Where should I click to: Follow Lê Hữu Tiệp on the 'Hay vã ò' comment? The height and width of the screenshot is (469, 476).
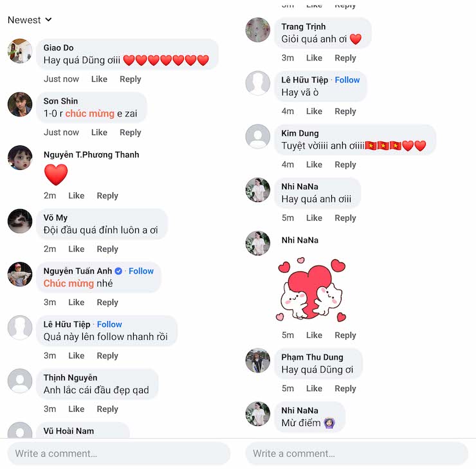coord(347,80)
